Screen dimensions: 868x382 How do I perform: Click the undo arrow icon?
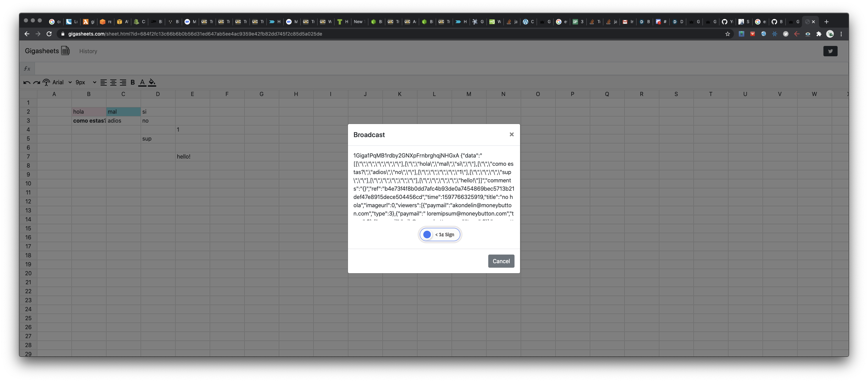[27, 83]
